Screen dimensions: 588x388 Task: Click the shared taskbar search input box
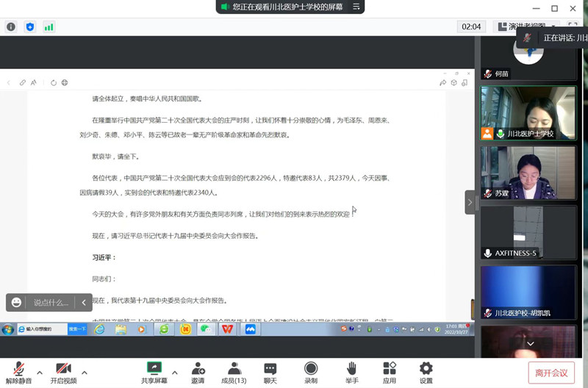(43, 329)
